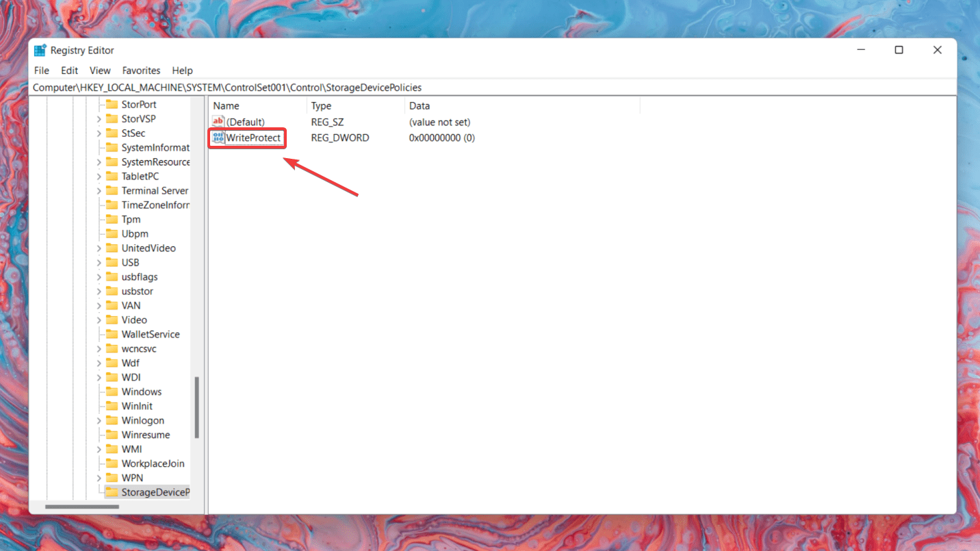Click the wcncsvc folder icon

[x=112, y=348]
